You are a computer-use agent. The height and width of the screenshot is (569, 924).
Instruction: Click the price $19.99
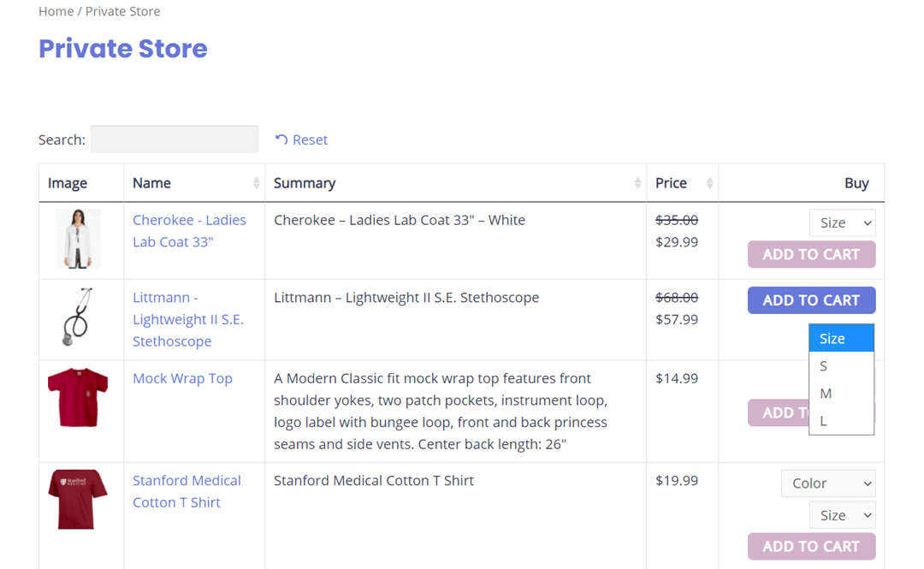tap(677, 481)
